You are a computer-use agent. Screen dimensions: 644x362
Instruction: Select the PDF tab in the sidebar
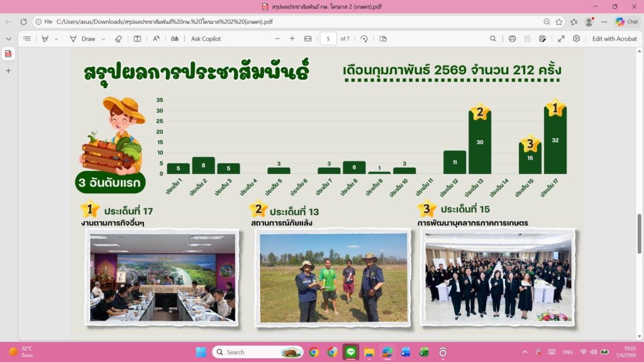tap(8, 54)
